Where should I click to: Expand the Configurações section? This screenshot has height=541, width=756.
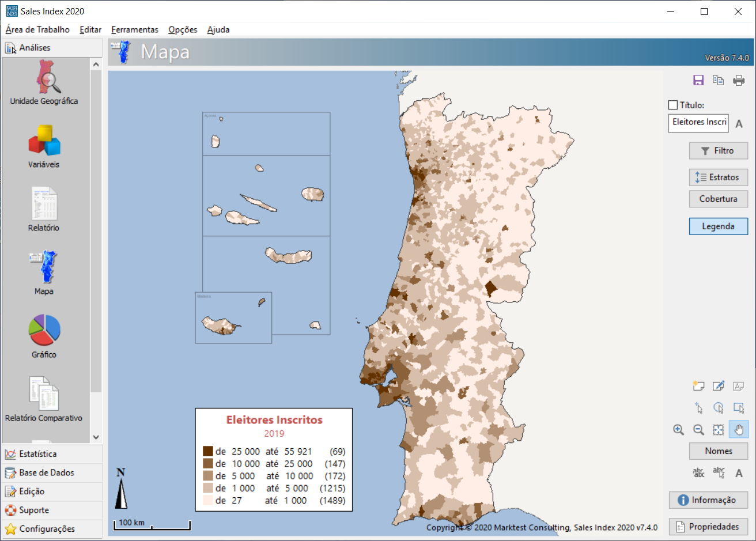(47, 529)
